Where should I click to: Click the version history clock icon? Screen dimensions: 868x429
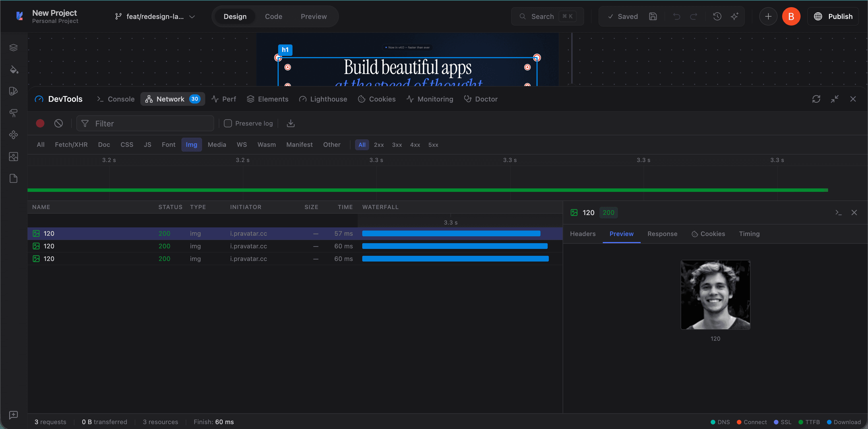coord(717,17)
